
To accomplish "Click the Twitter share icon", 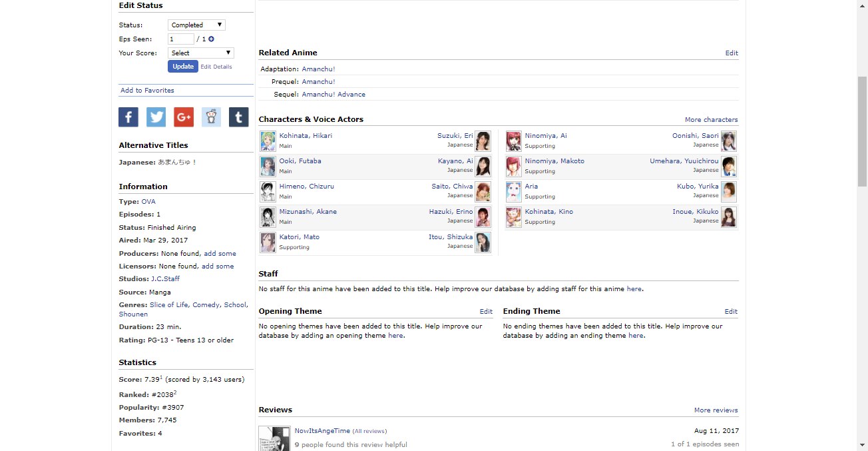I will pyautogui.click(x=156, y=117).
